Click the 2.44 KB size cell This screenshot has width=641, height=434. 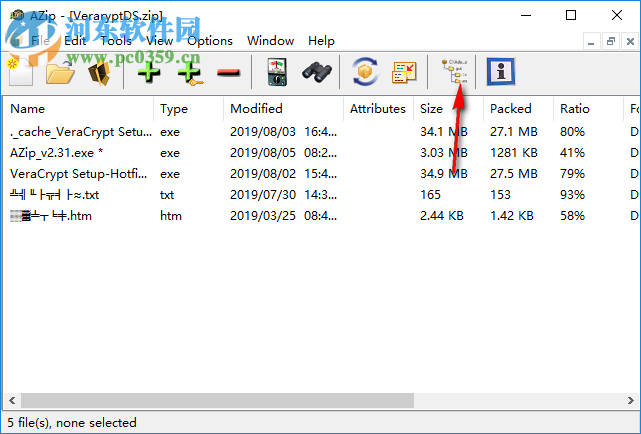(x=442, y=216)
